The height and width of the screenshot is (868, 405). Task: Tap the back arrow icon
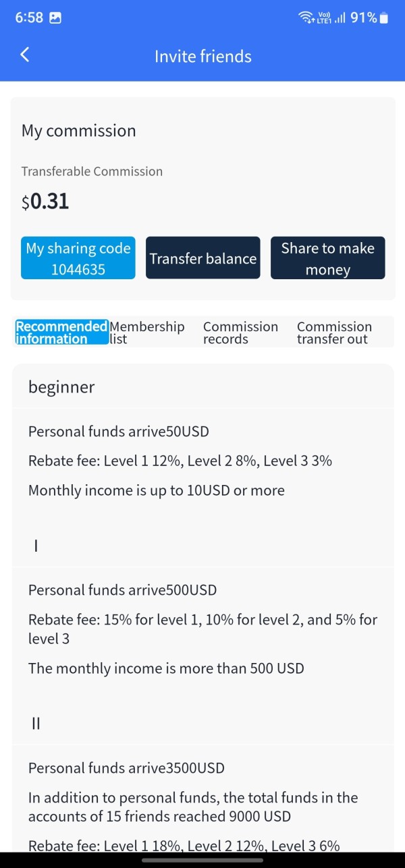[x=25, y=55]
